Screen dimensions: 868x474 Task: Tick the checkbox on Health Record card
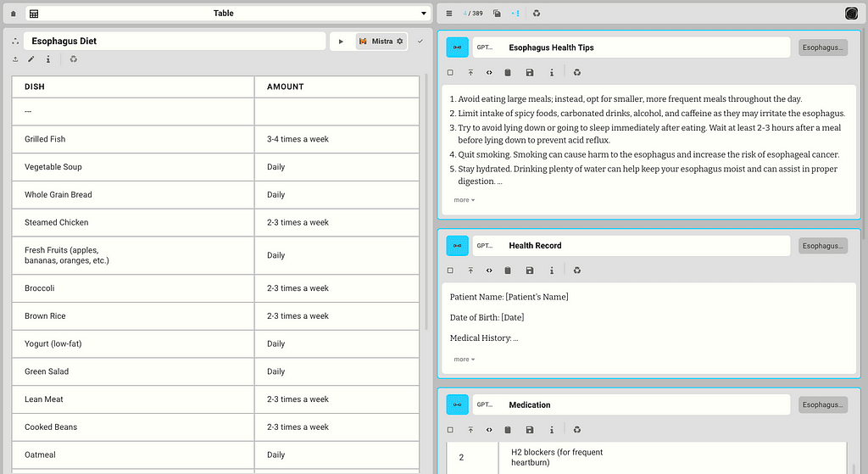click(450, 270)
